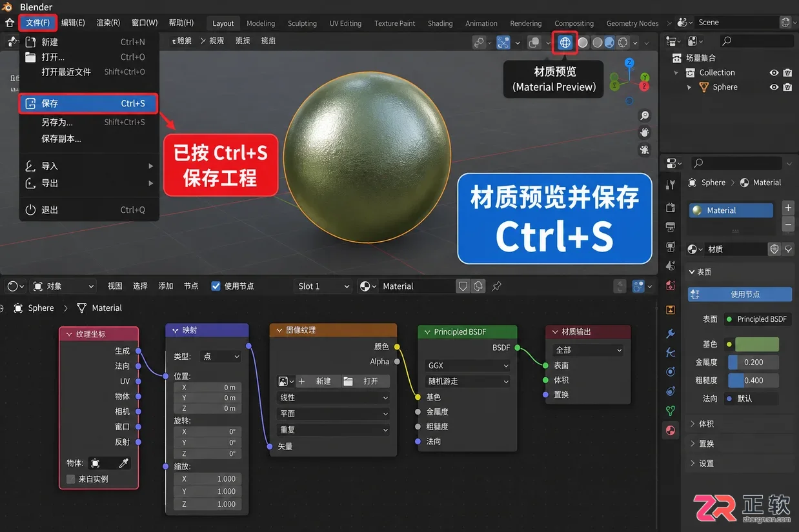Click the Principled BSDF surface selector button
This screenshot has width=799, height=532.
coord(758,319)
